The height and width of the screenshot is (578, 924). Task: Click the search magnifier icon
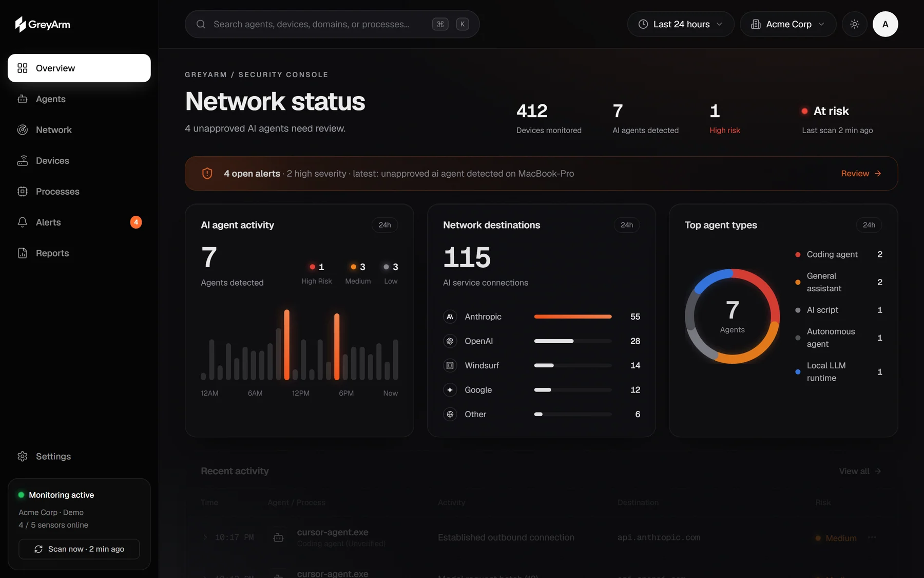pyautogui.click(x=201, y=24)
